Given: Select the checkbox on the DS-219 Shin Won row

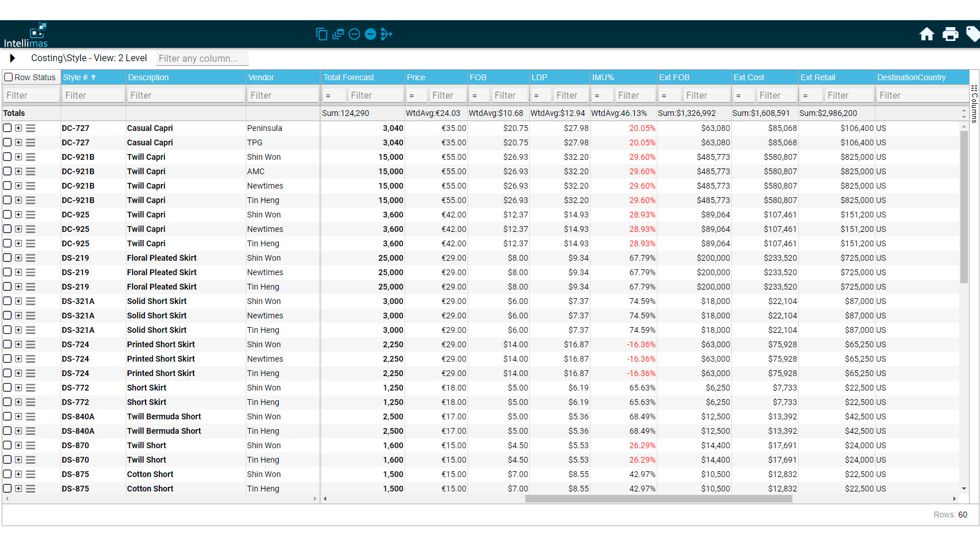Looking at the screenshot, I should [x=8, y=258].
